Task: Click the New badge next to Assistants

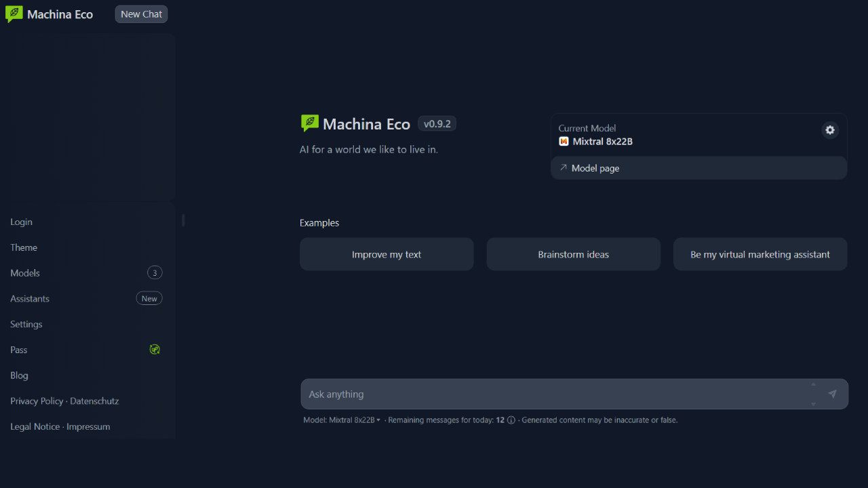Action: pyautogui.click(x=149, y=298)
